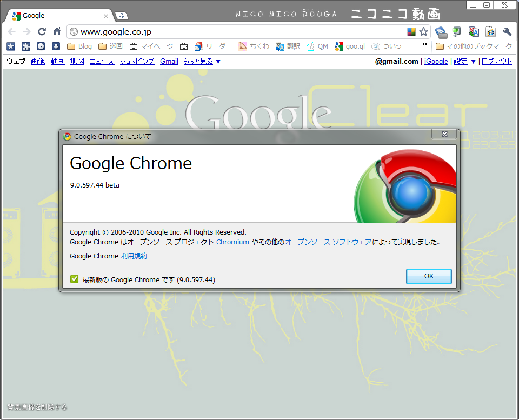Bookmark this page with the star icon
Screen dimensions: 519x420
[x=423, y=32]
